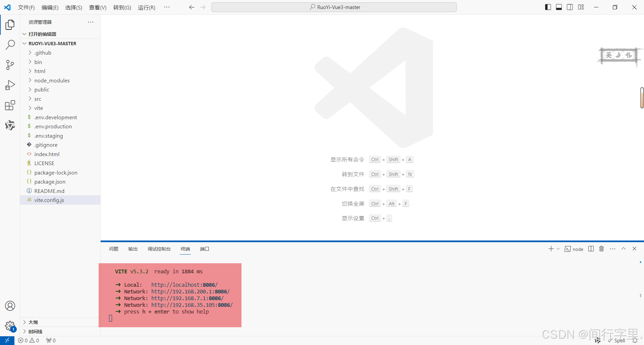Expand the vite folder
This screenshot has height=345, width=644.
pos(60,108)
